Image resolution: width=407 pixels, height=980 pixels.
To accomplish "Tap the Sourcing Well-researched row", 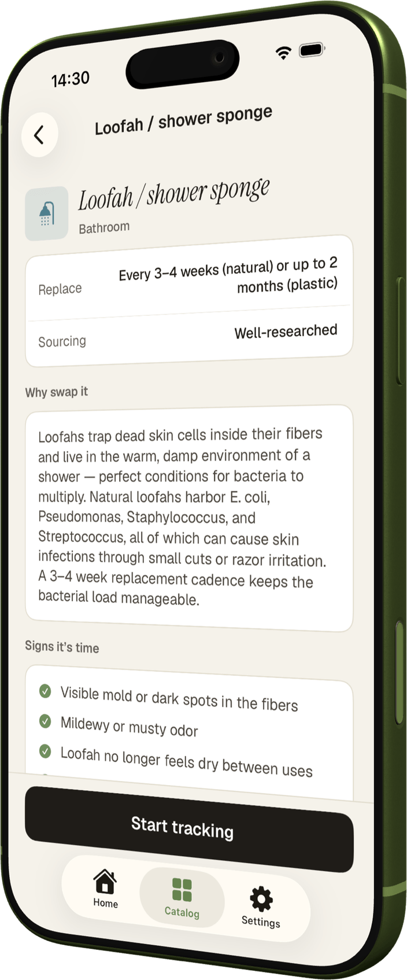I will (189, 337).
